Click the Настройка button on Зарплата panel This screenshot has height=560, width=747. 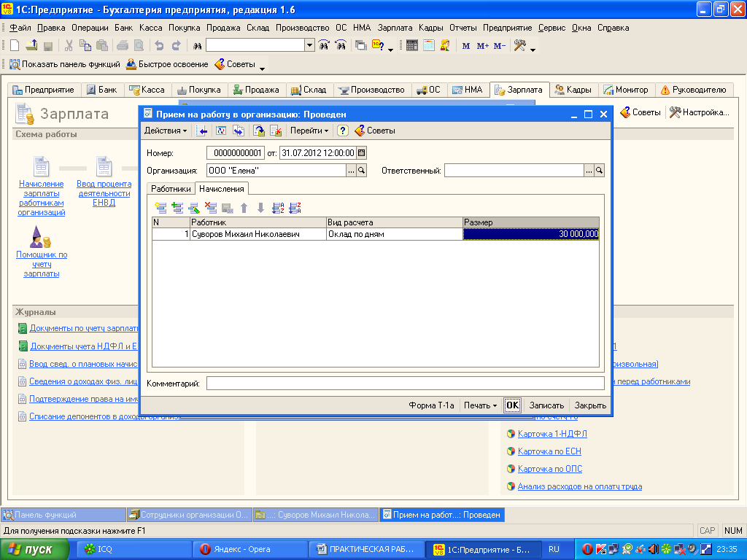pos(700,112)
